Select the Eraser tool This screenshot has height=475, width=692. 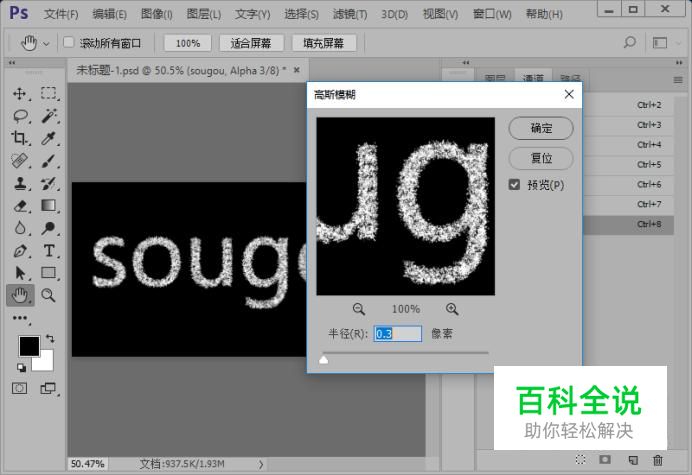[x=20, y=206]
